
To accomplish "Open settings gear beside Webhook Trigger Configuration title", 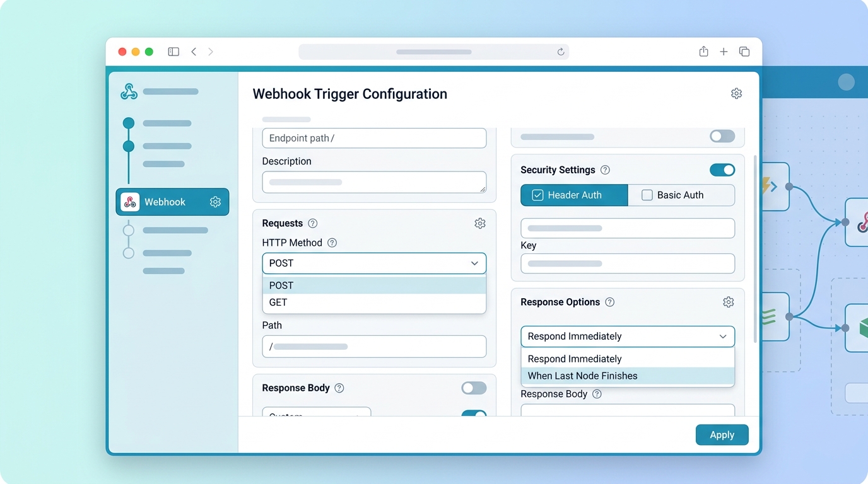I will [x=736, y=93].
